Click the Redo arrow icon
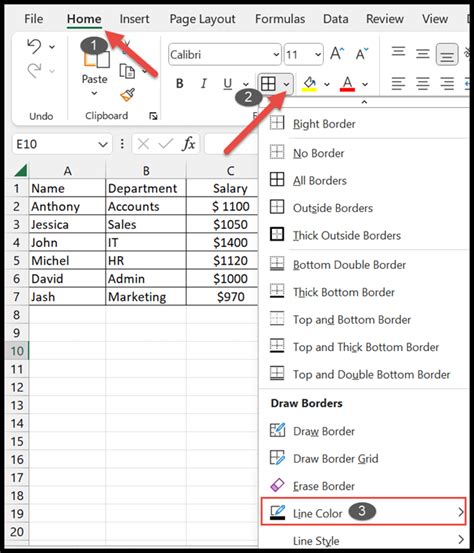Screen dimensions: 474x553 click(34, 71)
